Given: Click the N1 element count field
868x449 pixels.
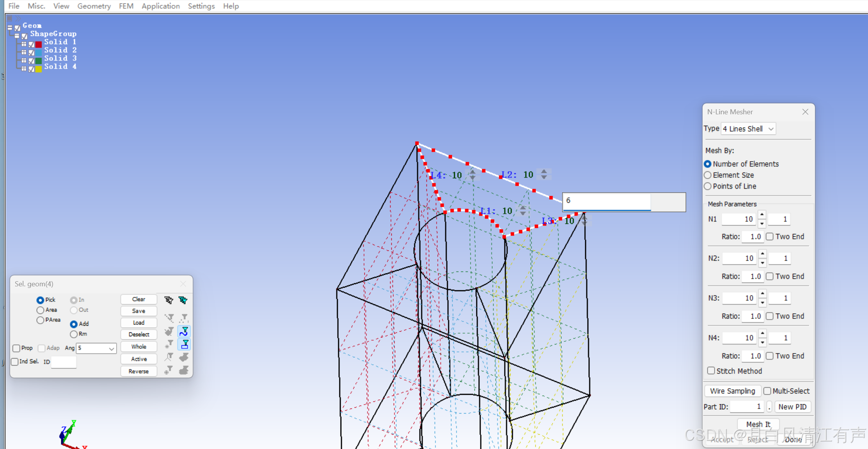Looking at the screenshot, I should click(x=738, y=219).
